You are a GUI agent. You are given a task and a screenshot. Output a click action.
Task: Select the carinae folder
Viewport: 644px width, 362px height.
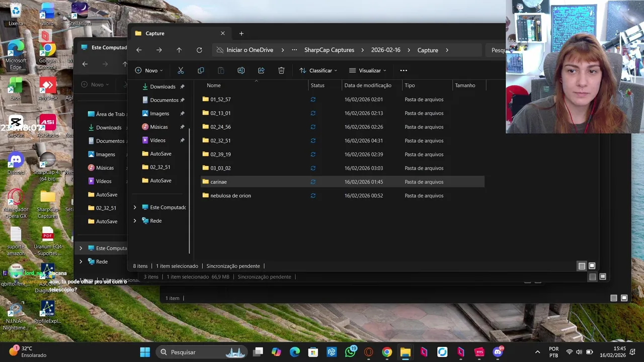tap(342, 182)
